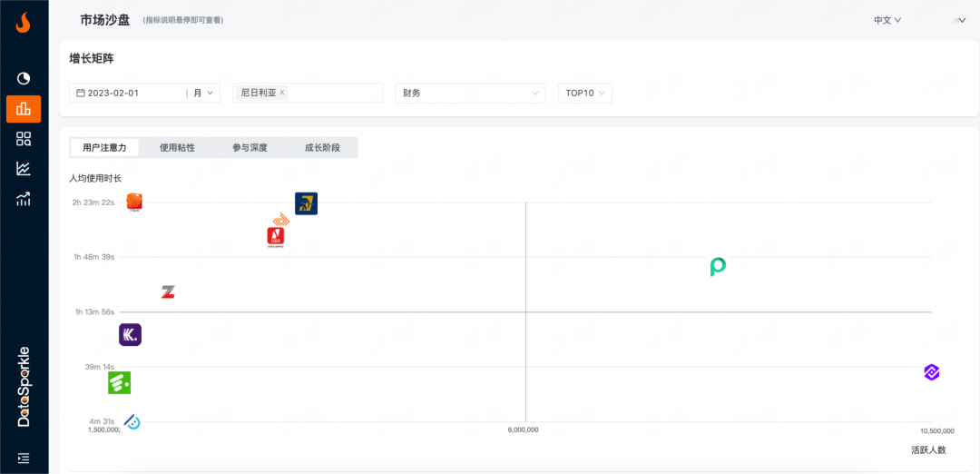The height and width of the screenshot is (474, 980).
Task: Expand sidebar with bottom menu icon
Action: click(x=24, y=458)
